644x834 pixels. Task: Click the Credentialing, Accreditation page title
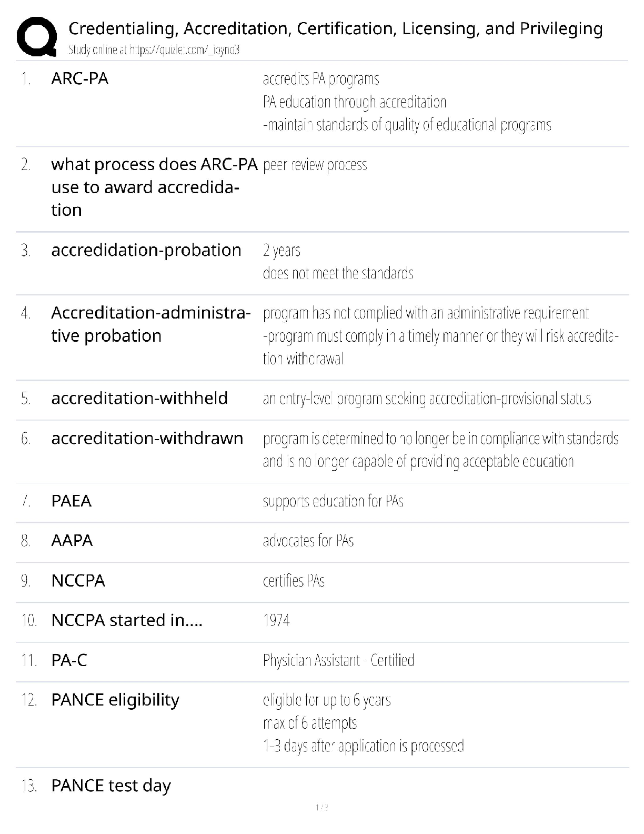click(335, 28)
